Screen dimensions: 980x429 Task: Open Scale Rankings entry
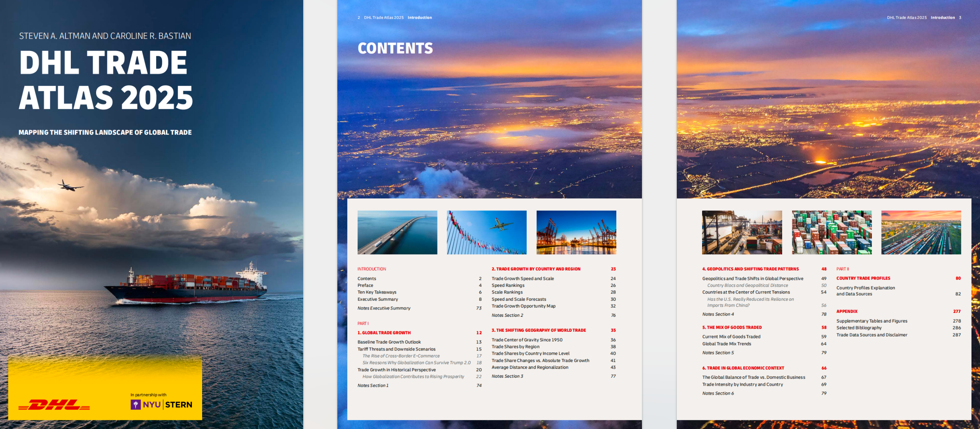(554, 292)
